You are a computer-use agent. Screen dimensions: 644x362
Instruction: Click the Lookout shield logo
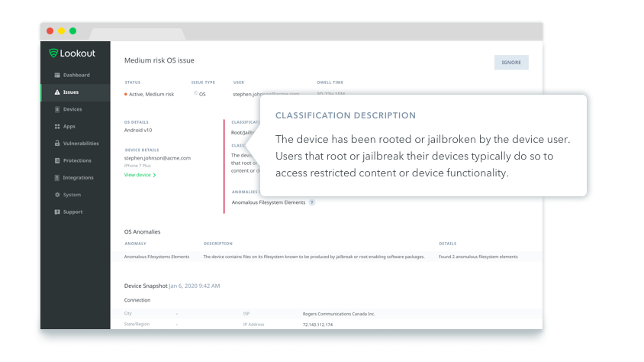click(x=53, y=53)
